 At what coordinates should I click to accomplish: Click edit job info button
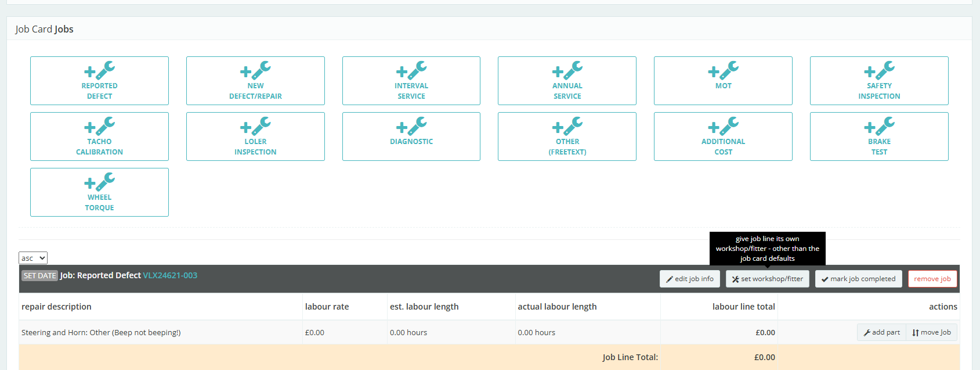(690, 279)
